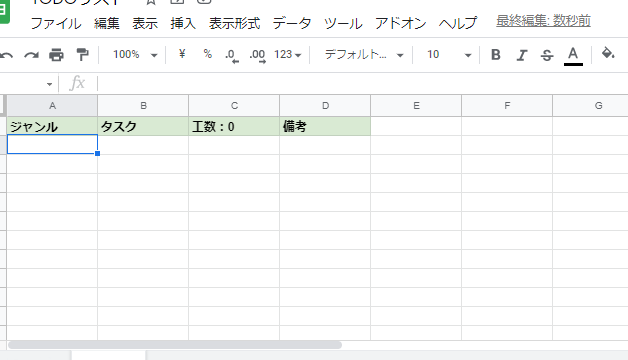
Task: Toggle strikethrough formatting
Action: coord(547,55)
